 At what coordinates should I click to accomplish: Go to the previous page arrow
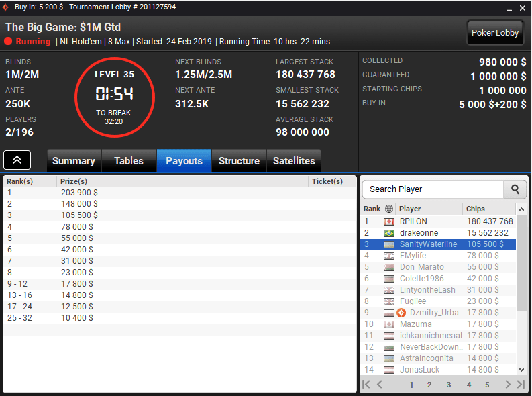point(379,384)
